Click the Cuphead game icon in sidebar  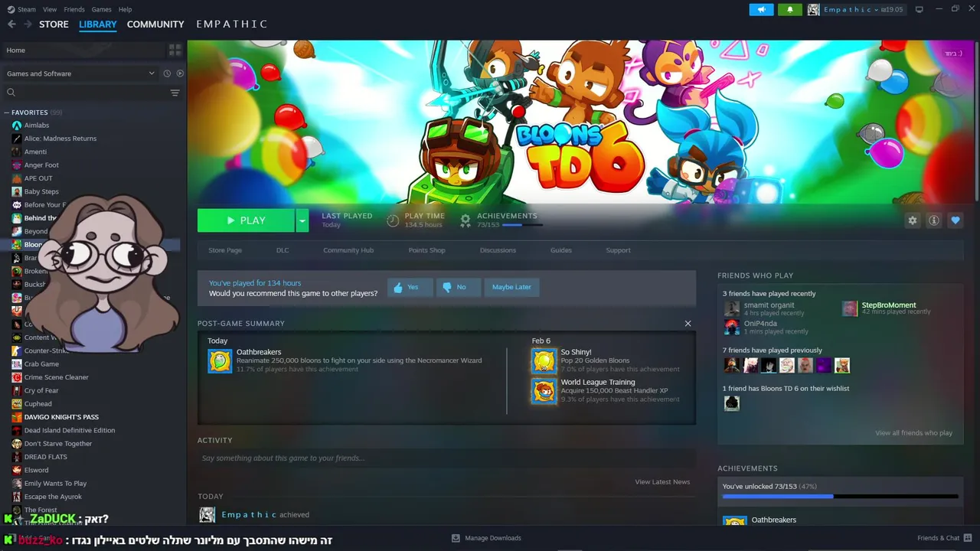click(x=17, y=404)
